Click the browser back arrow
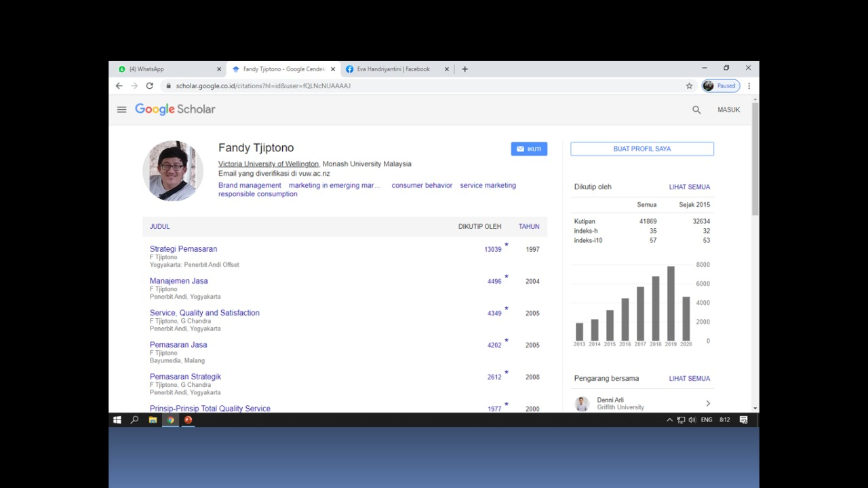This screenshot has width=868, height=488. (119, 86)
